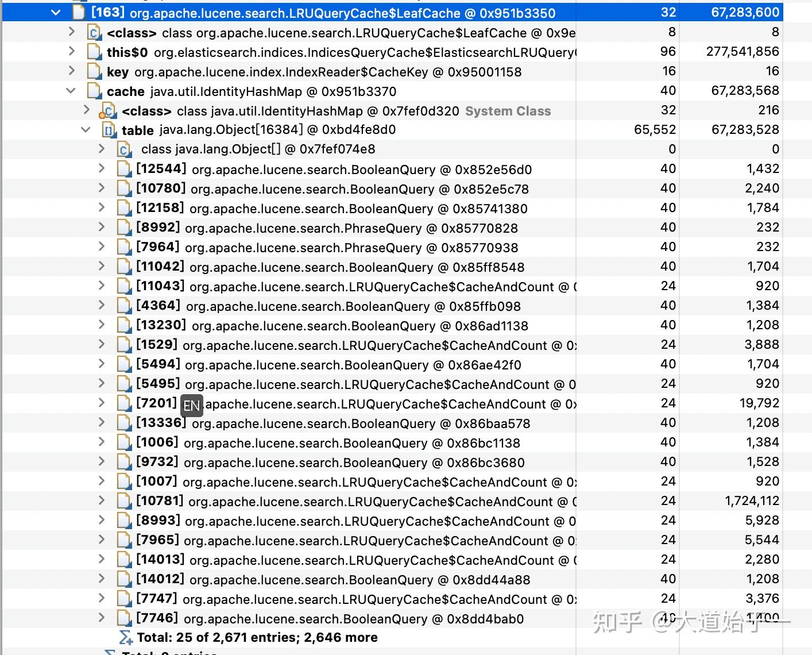This screenshot has width=812, height=655.
Task: Collapse the cache IdentityHashMap node
Action: (x=71, y=91)
